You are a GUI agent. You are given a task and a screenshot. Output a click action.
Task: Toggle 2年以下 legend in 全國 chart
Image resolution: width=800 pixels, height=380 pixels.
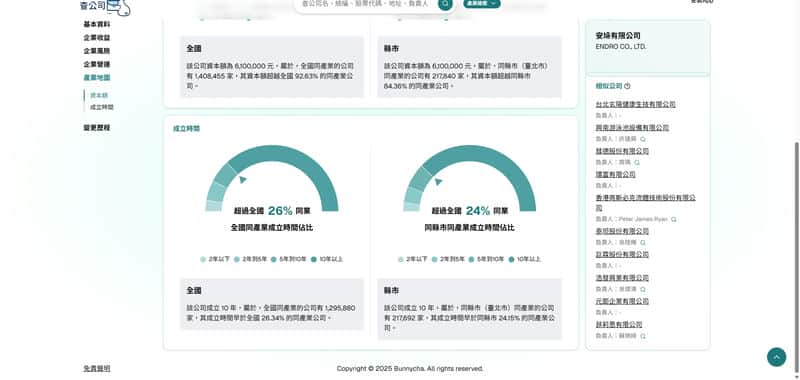(x=215, y=259)
